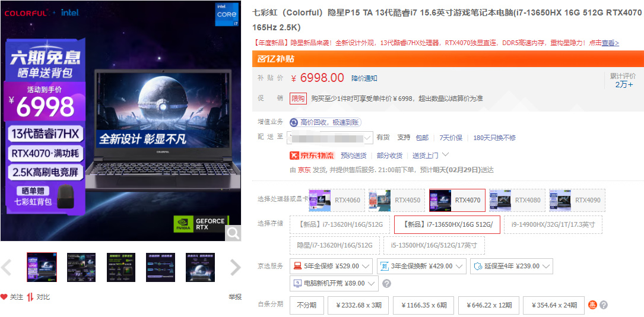Select ¥2332.68 x 3期 installment plan
The height and width of the screenshot is (317, 644).
coord(359,305)
